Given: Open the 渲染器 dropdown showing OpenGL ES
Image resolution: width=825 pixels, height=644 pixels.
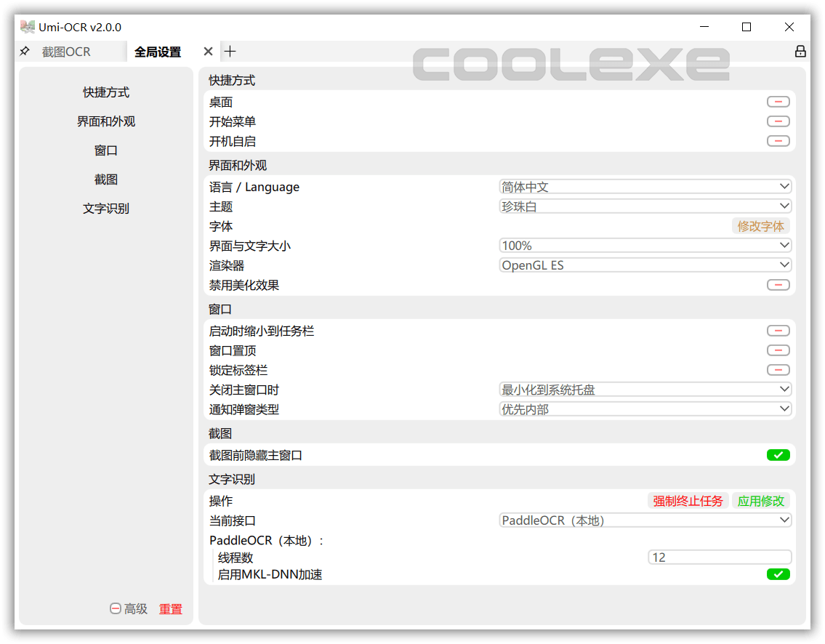Looking at the screenshot, I should coord(645,265).
